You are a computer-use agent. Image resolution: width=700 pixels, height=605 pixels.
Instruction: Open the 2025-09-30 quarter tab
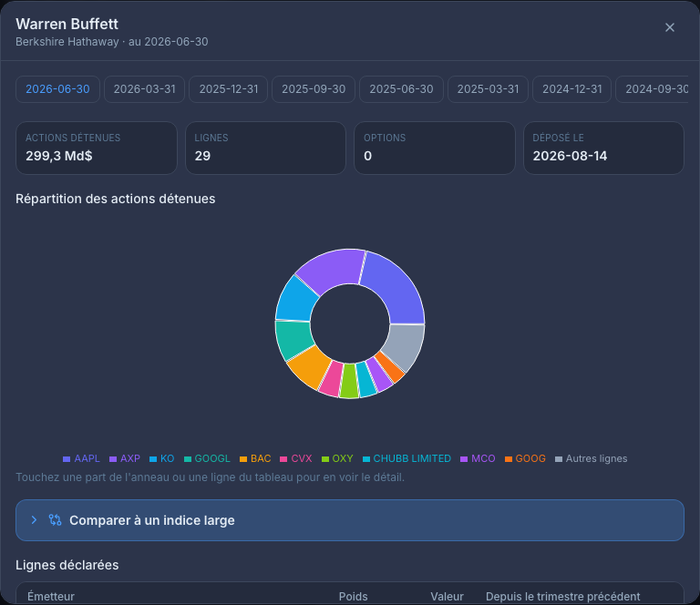314,89
